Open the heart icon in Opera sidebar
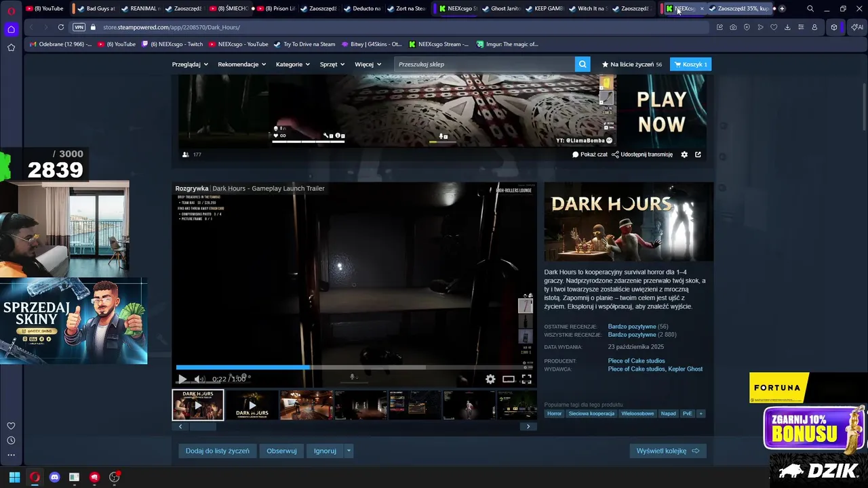The height and width of the screenshot is (488, 868). (11, 426)
